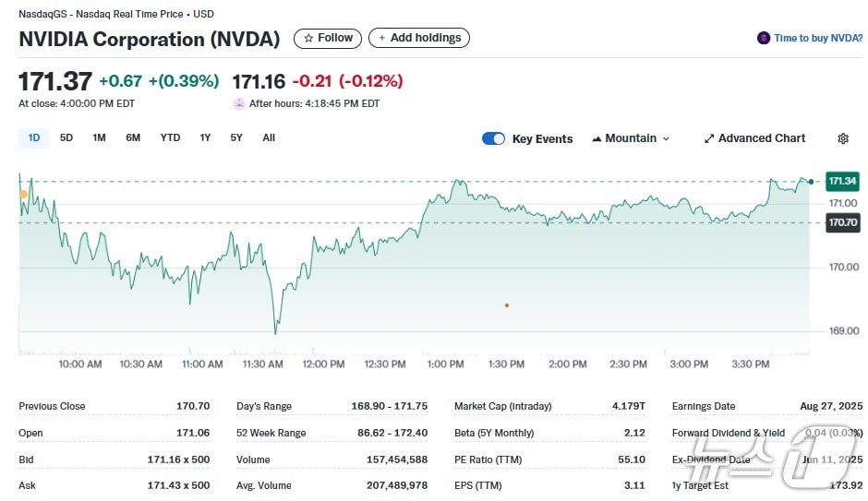Click the purple Time to buy NVDA icon
The height and width of the screenshot is (501, 868).
click(763, 39)
